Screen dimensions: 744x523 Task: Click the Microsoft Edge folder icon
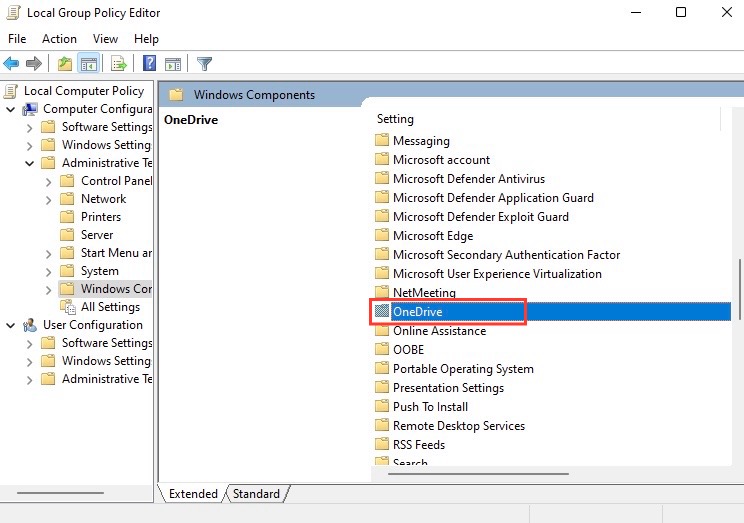click(x=382, y=235)
